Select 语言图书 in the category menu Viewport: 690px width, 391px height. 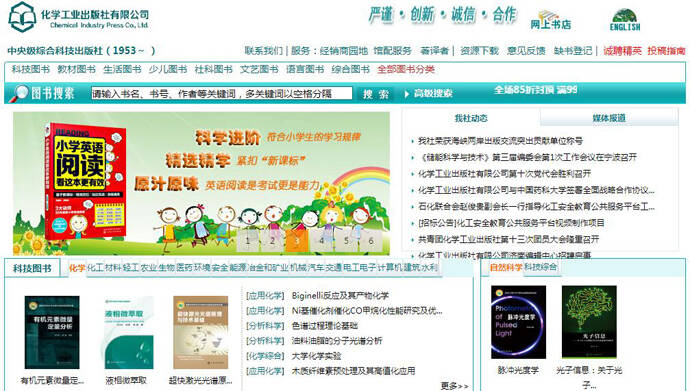(305, 69)
